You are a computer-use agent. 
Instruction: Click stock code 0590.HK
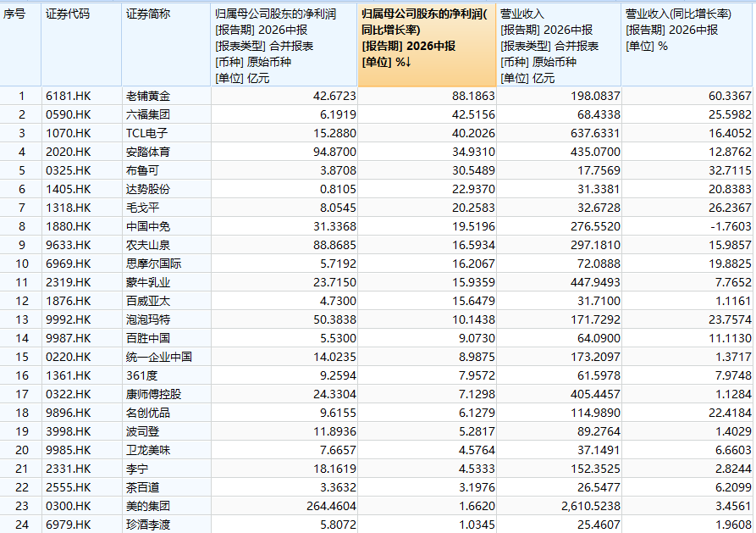click(68, 115)
